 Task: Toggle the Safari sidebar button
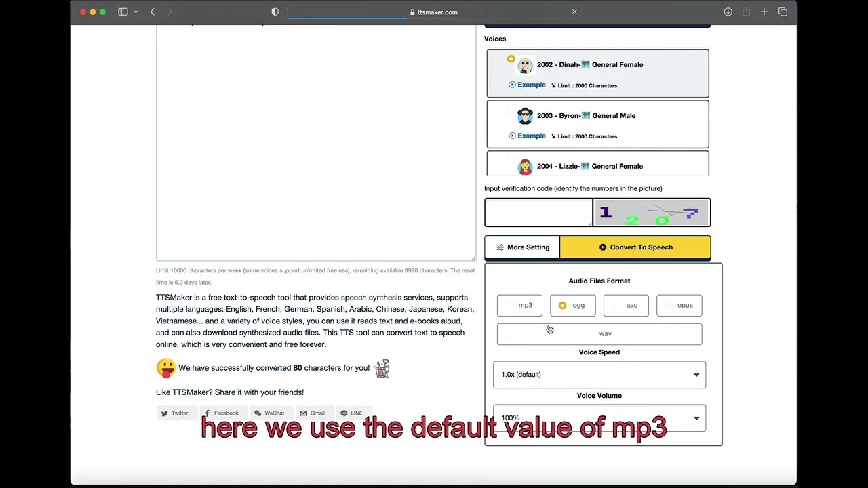tap(123, 12)
